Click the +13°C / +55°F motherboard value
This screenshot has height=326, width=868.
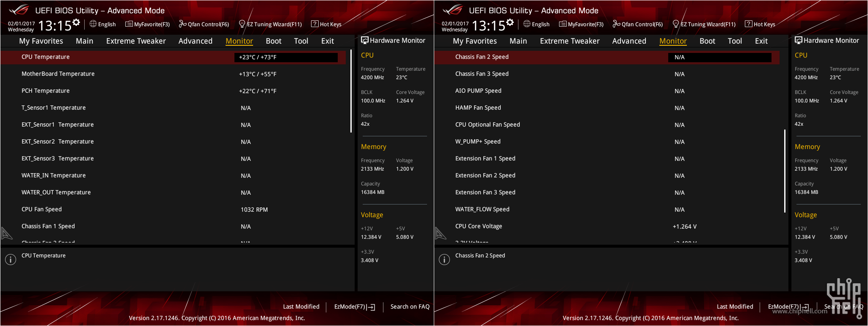pyautogui.click(x=258, y=74)
